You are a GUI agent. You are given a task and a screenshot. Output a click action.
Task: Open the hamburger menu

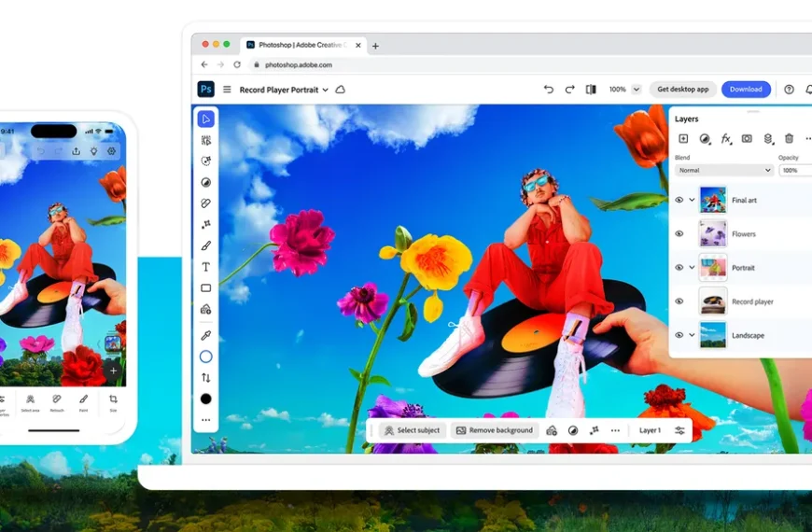227,89
